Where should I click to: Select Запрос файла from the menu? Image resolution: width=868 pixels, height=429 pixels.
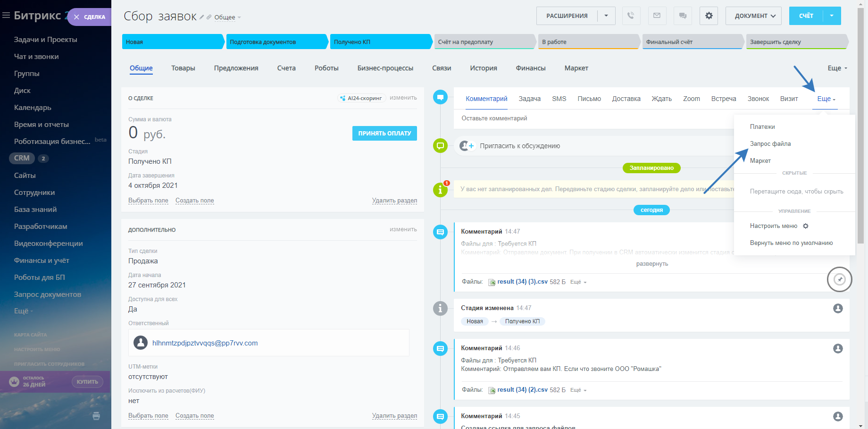[x=770, y=144]
